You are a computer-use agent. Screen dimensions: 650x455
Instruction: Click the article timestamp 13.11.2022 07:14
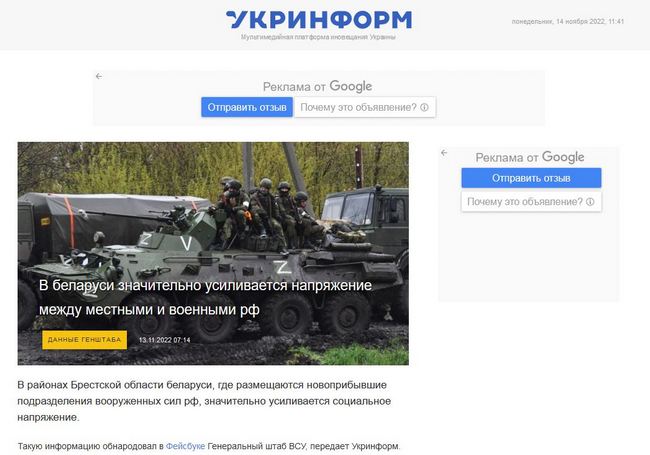(165, 340)
